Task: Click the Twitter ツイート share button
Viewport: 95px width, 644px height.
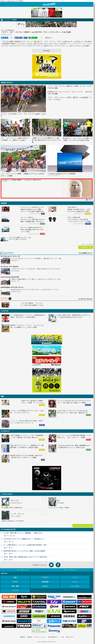Action: pyautogui.click(x=5, y=38)
